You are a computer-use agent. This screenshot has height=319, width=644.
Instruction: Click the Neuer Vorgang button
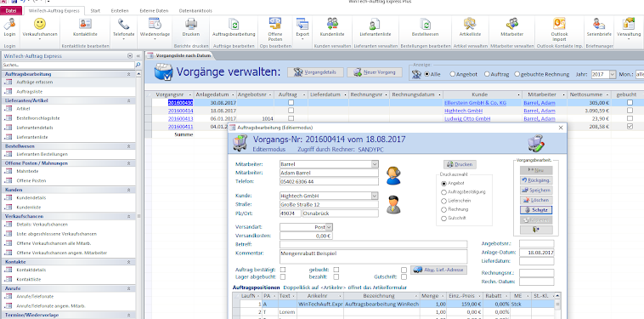click(374, 72)
